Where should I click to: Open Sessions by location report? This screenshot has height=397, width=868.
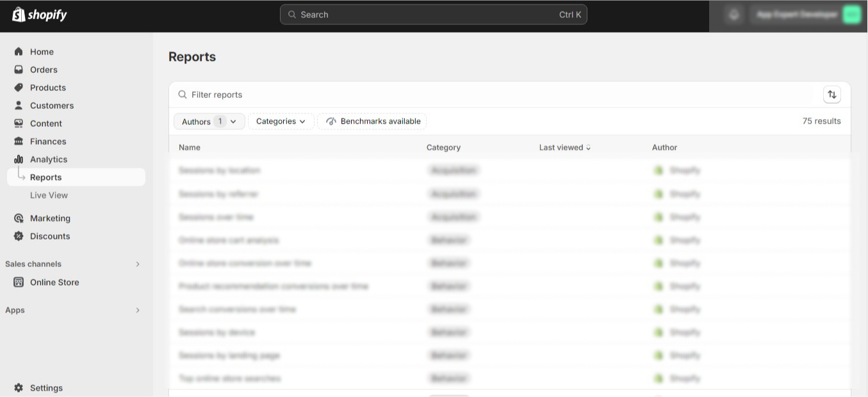tap(219, 170)
